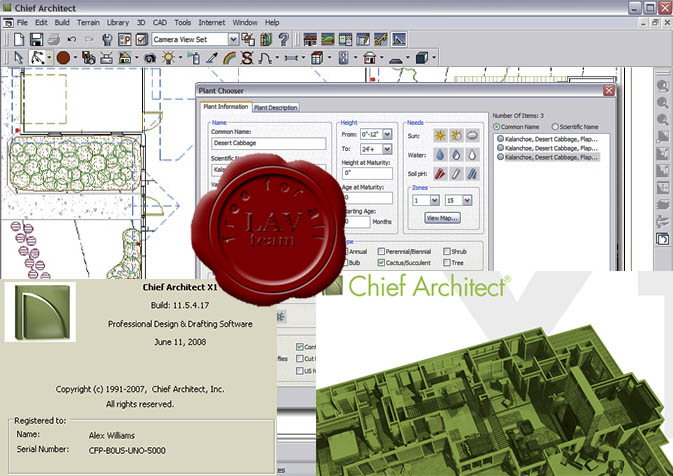
Task: Enable the Tree checkbox
Action: tap(447, 263)
